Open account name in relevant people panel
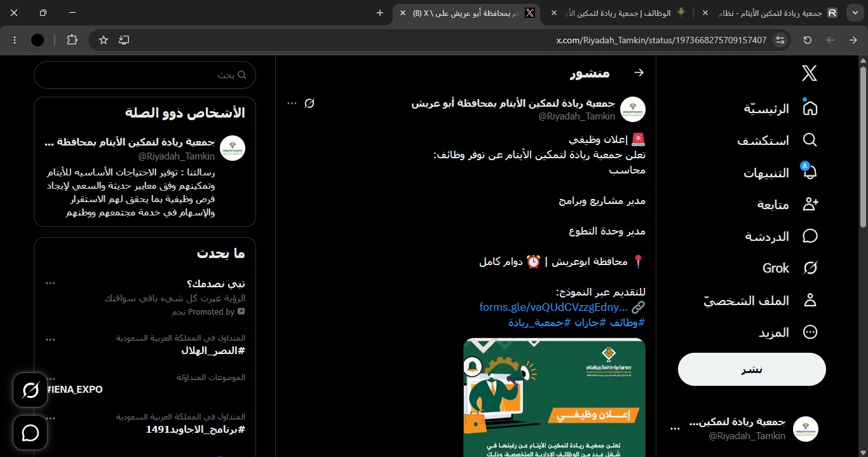 coord(130,142)
